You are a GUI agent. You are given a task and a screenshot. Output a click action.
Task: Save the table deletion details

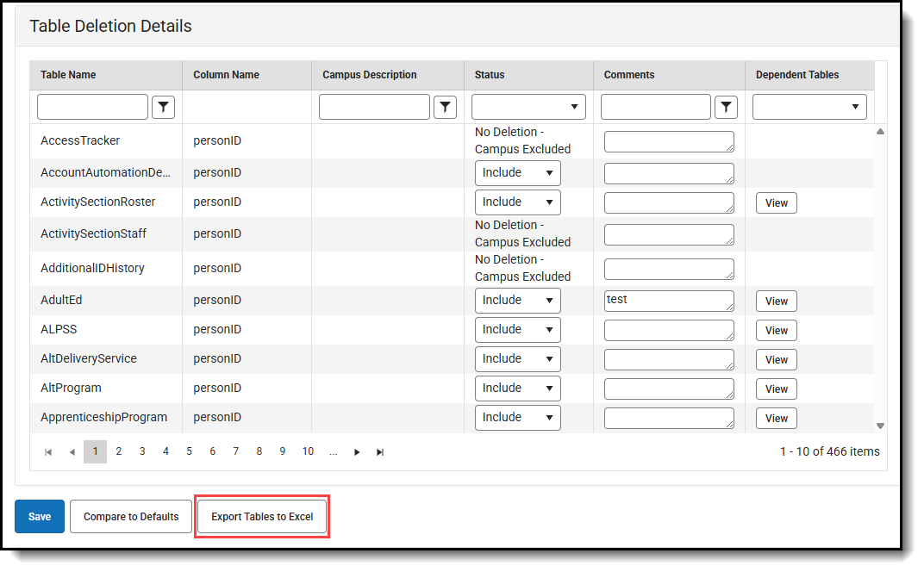[39, 516]
